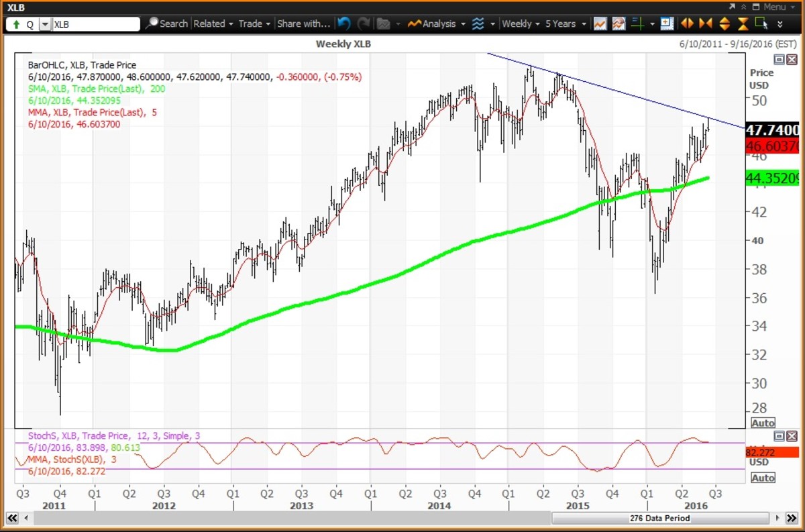Maximize the price chart pane
Viewport: 805px width, 532px height.
click(778, 59)
